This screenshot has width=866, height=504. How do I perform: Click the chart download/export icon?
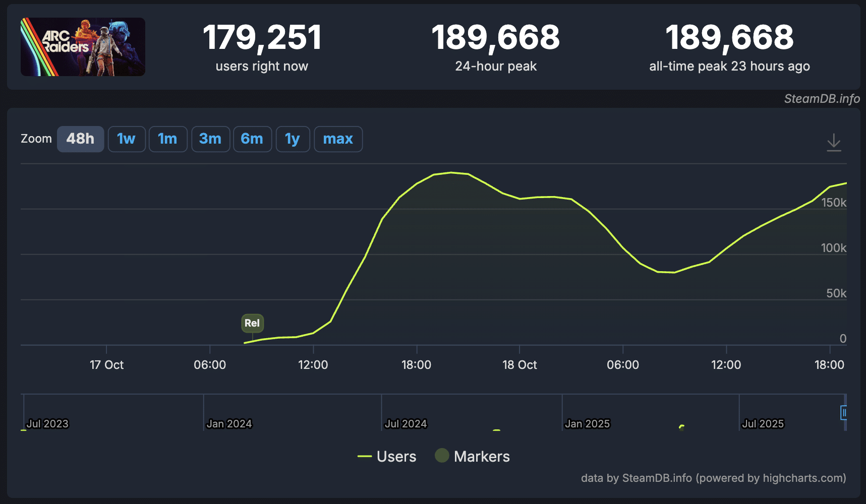coord(834,142)
